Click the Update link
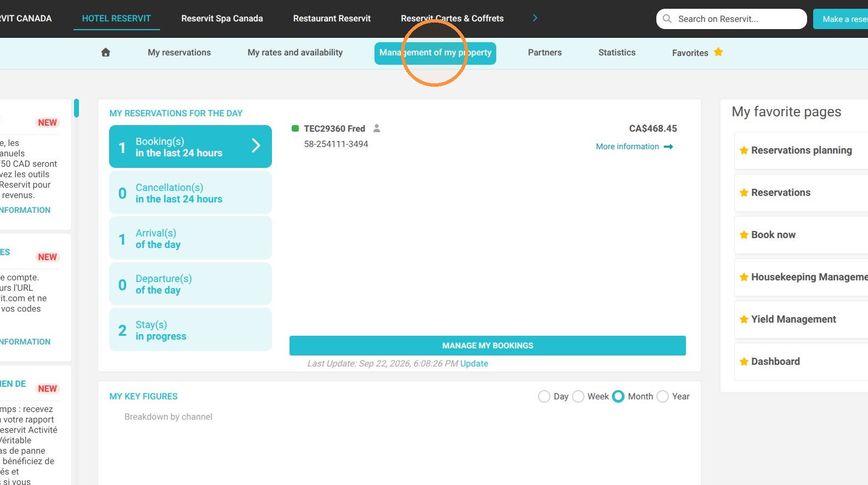Screen dimensions: 868x485 [474, 363]
